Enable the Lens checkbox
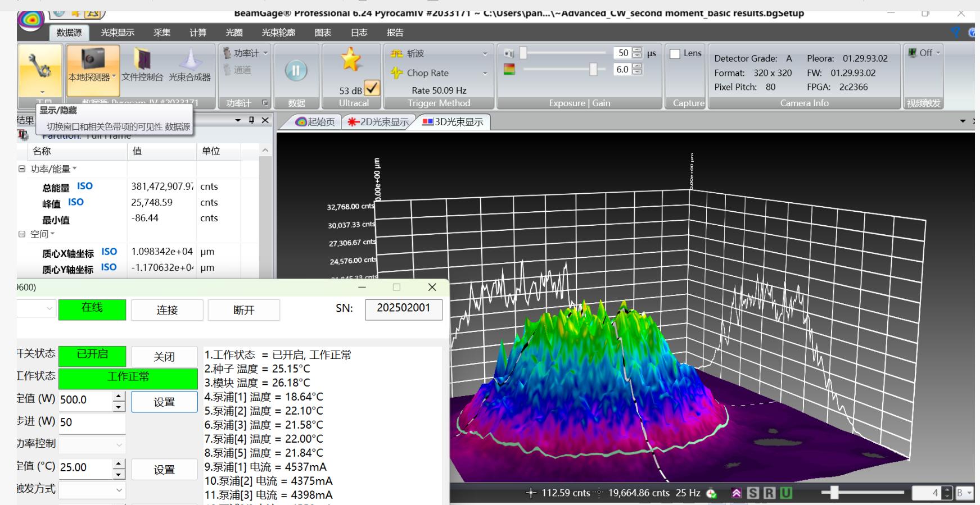 (675, 54)
